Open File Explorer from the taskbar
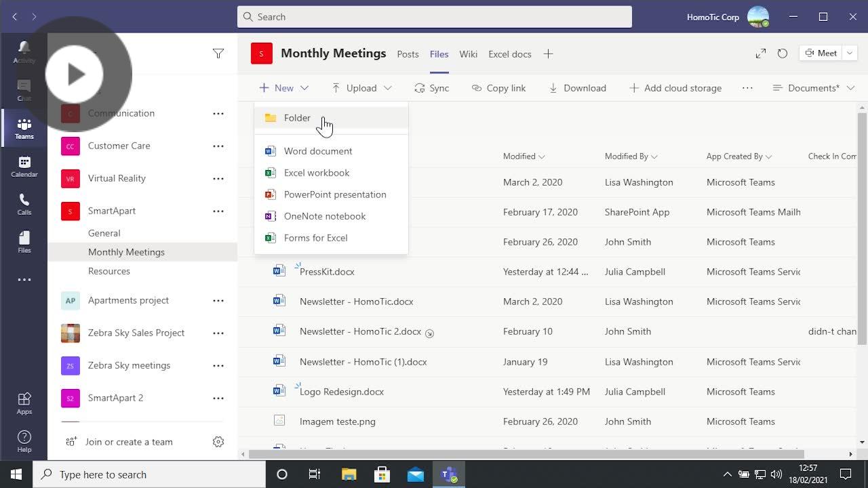 (349, 474)
